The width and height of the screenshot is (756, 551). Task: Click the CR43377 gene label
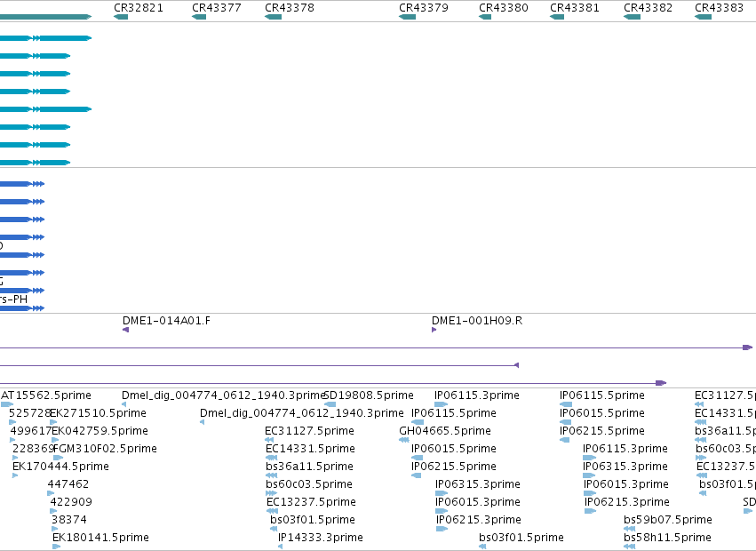tap(217, 8)
